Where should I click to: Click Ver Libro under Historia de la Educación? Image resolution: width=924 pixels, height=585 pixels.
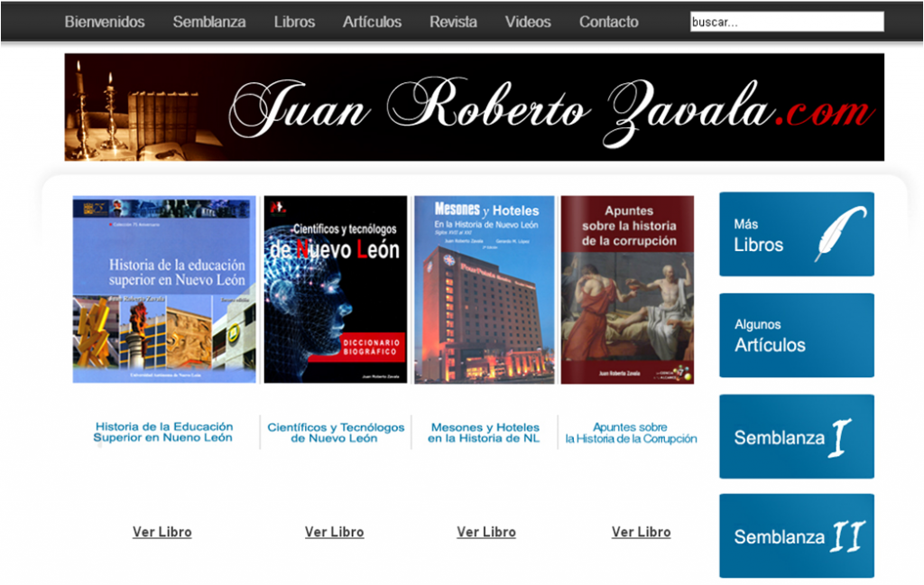coord(162,532)
